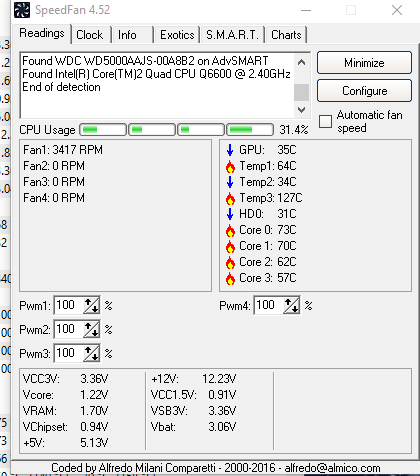Click the blue arrow icon beside Temp2
This screenshot has width=420, height=476.
[x=230, y=182]
